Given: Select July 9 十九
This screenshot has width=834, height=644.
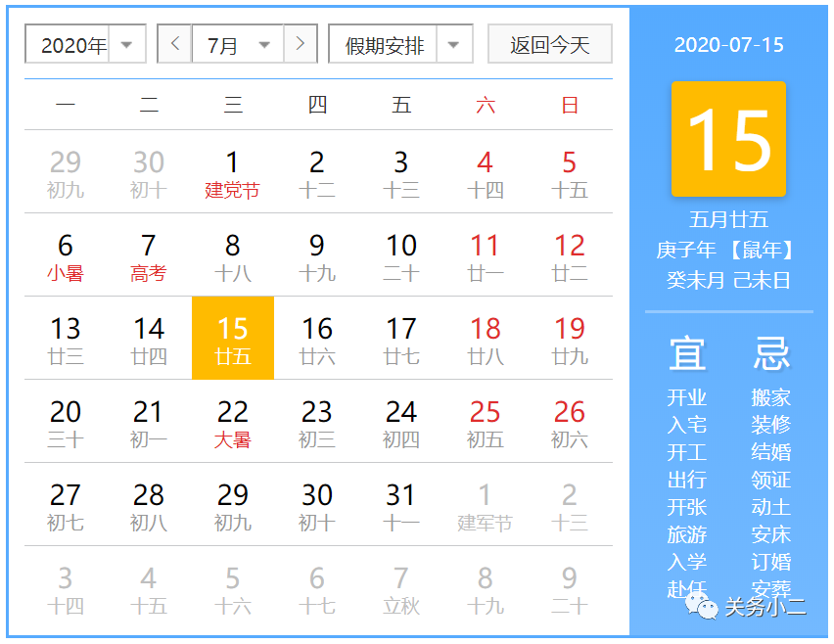Looking at the screenshot, I should coord(317,255).
